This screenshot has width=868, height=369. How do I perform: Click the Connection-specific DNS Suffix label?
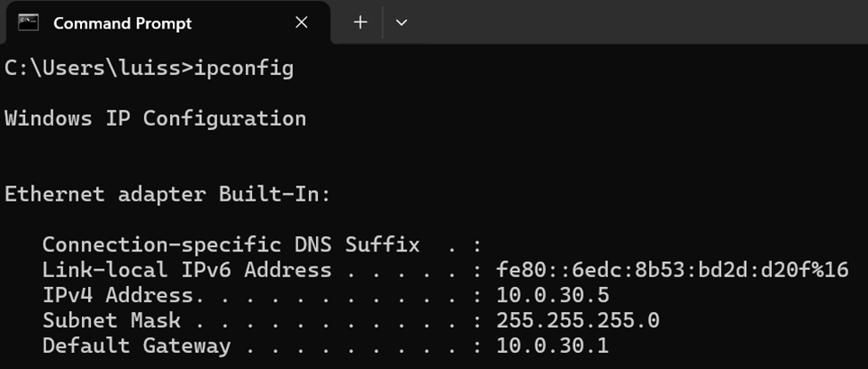pyautogui.click(x=231, y=245)
